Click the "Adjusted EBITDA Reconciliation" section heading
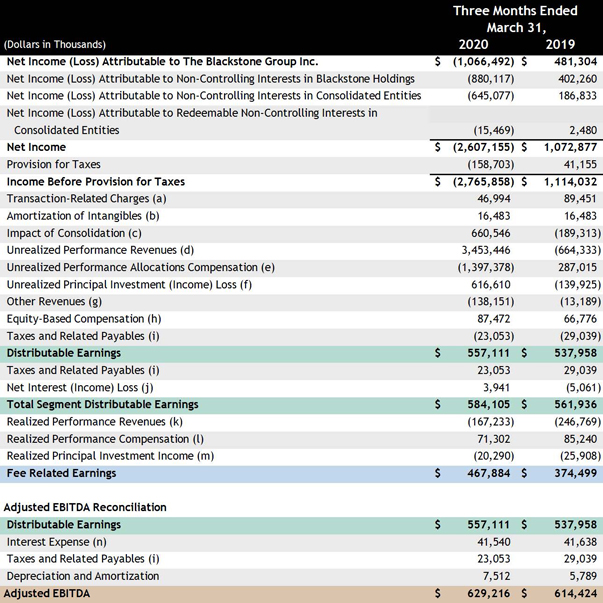 [86, 507]
